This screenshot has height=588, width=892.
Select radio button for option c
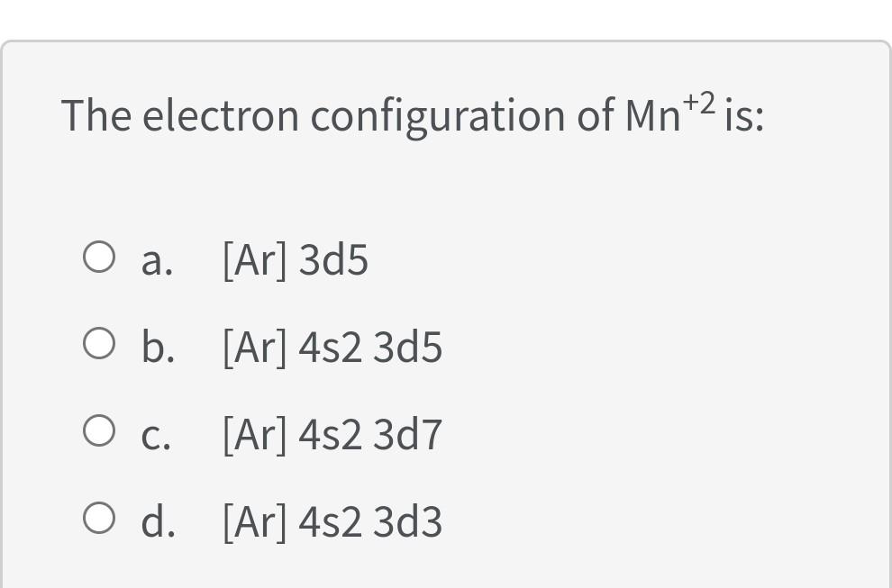click(99, 430)
